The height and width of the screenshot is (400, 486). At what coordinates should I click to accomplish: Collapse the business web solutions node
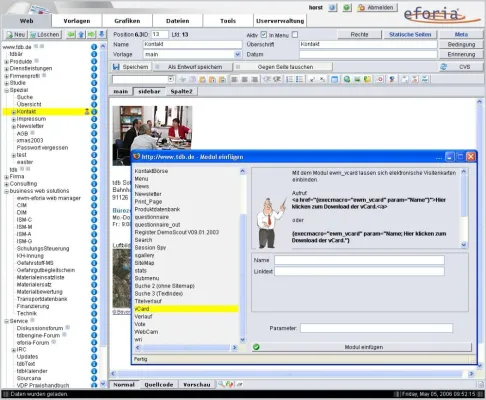click(x=6, y=191)
